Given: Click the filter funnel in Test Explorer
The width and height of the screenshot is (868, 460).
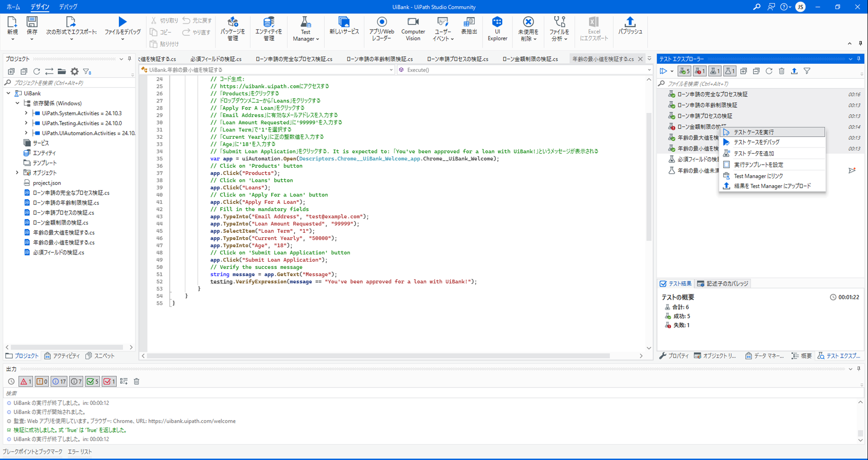Looking at the screenshot, I should (x=807, y=71).
